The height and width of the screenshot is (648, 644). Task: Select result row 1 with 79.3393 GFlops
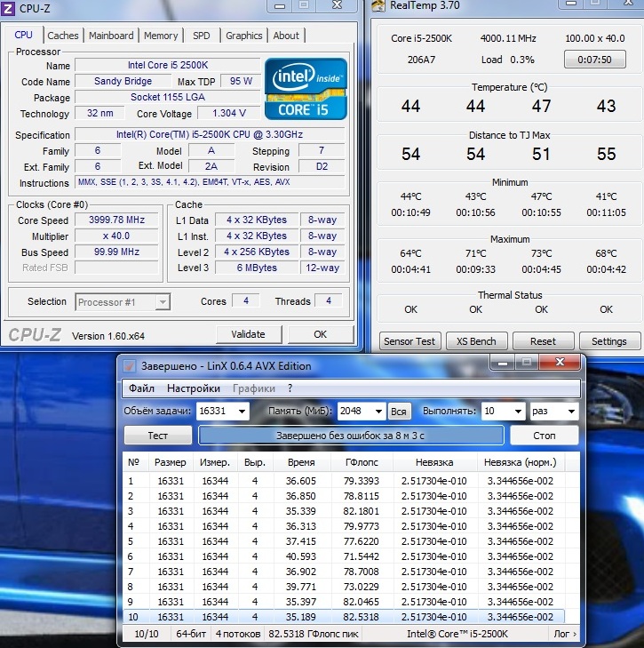click(344, 481)
